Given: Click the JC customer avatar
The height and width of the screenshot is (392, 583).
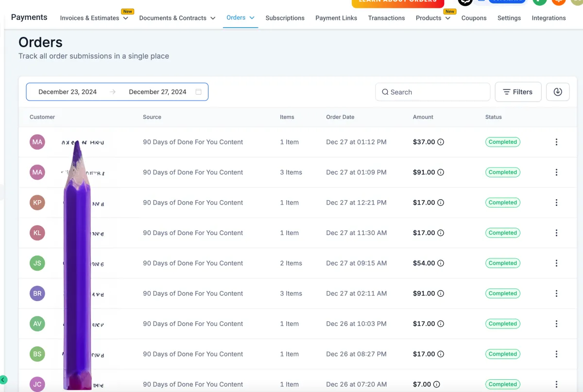Looking at the screenshot, I should [x=37, y=384].
